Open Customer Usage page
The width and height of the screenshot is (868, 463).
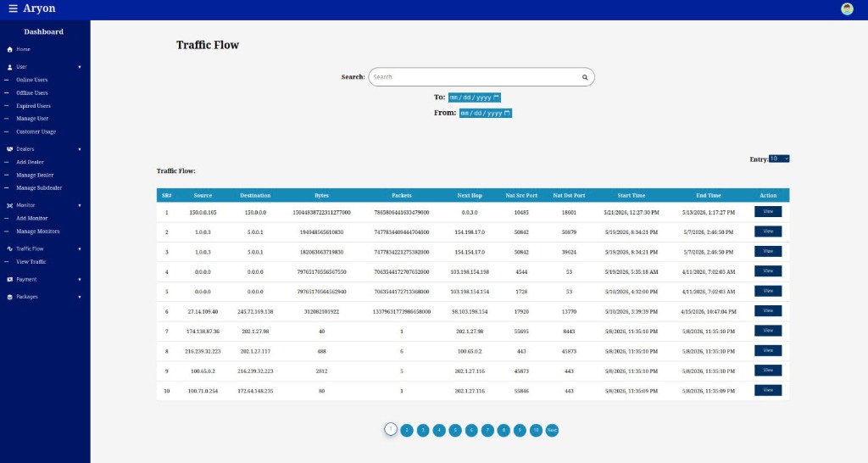pyautogui.click(x=36, y=131)
